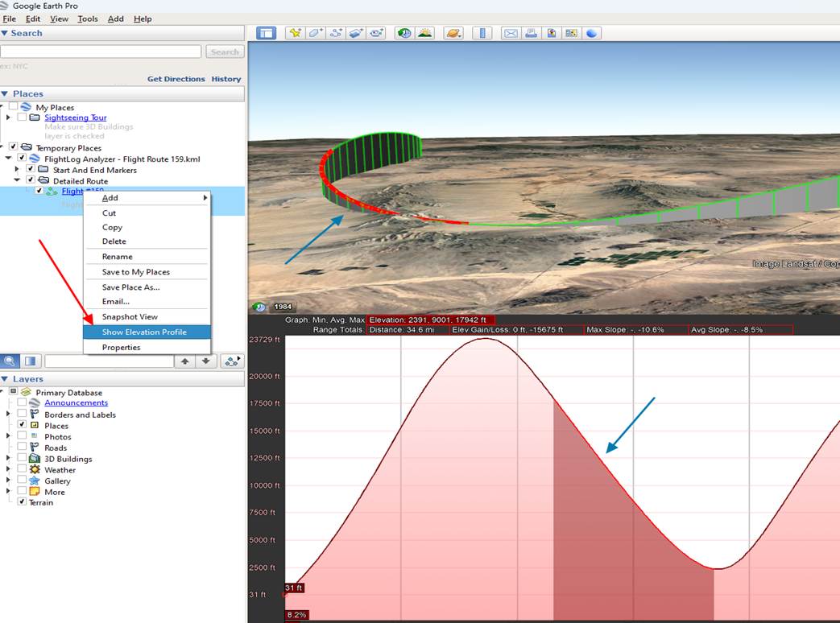Collapse the Detailed Route folder

point(17,180)
